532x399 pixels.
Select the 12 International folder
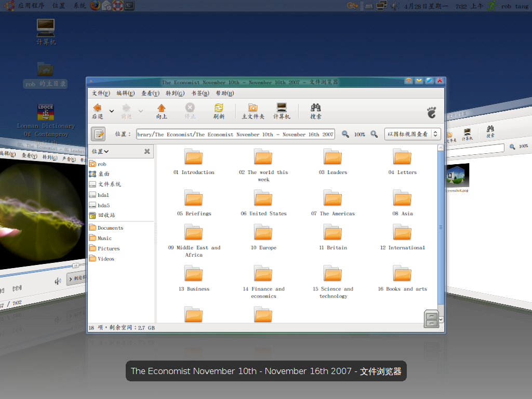click(403, 237)
